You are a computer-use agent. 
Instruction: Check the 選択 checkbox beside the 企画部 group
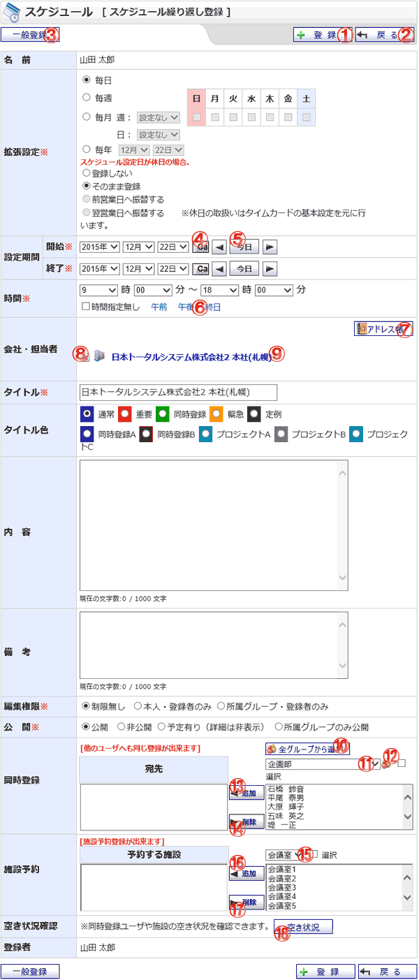[x=402, y=763]
